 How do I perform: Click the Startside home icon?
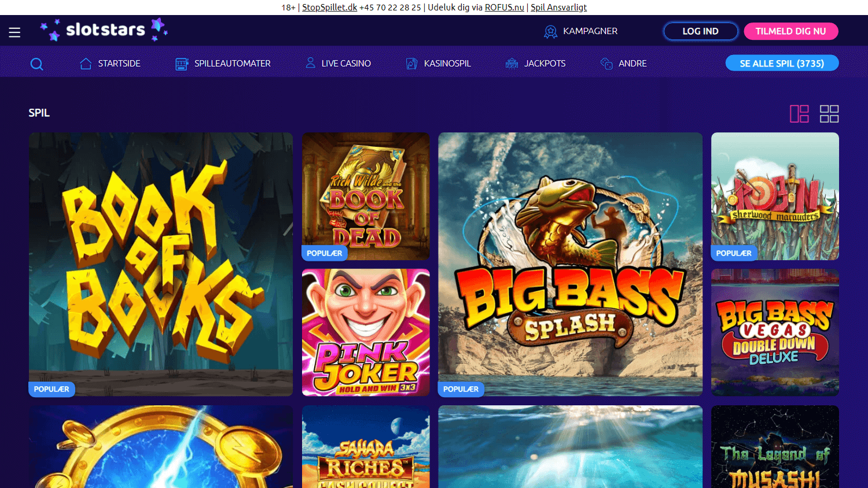(x=86, y=64)
